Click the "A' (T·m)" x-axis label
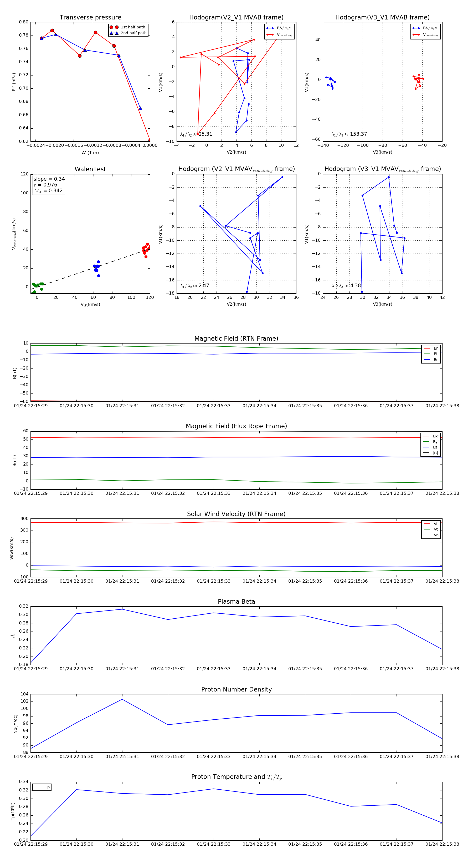 90,153
